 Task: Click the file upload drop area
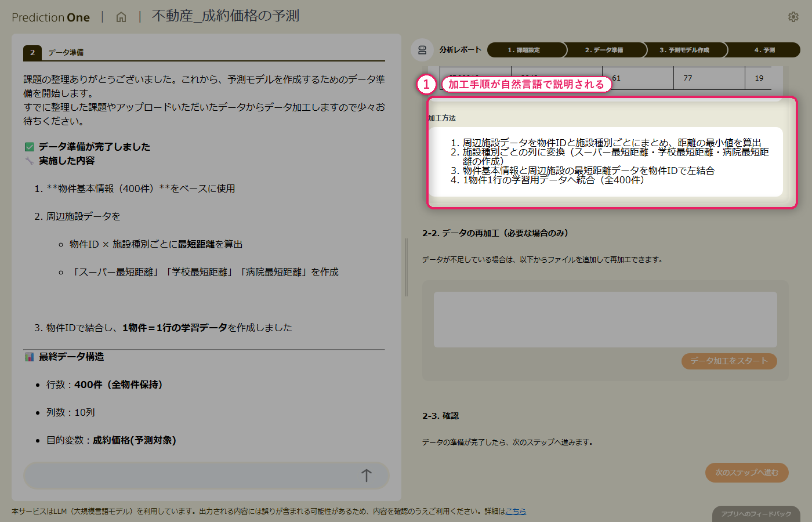click(x=606, y=320)
